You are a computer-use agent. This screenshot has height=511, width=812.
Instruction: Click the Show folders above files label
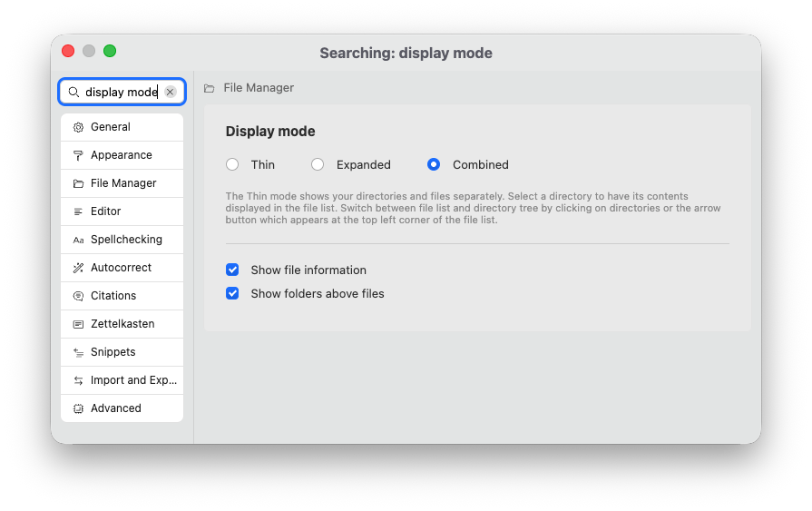(318, 294)
